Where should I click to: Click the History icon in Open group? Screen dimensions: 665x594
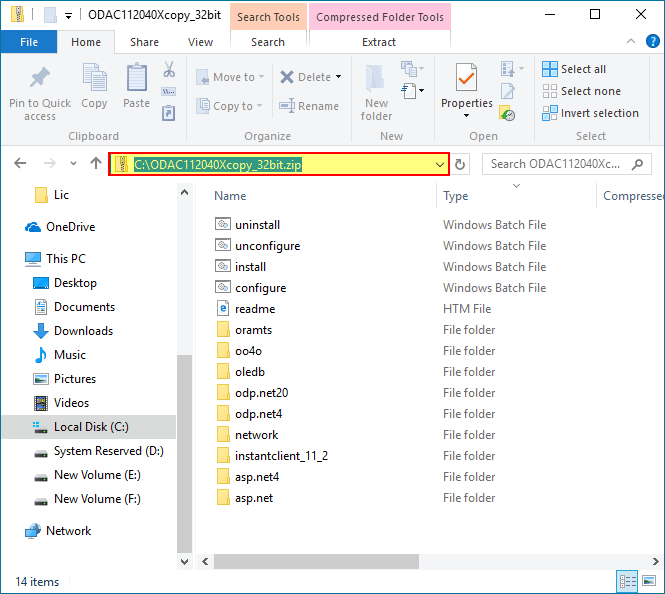click(507, 113)
